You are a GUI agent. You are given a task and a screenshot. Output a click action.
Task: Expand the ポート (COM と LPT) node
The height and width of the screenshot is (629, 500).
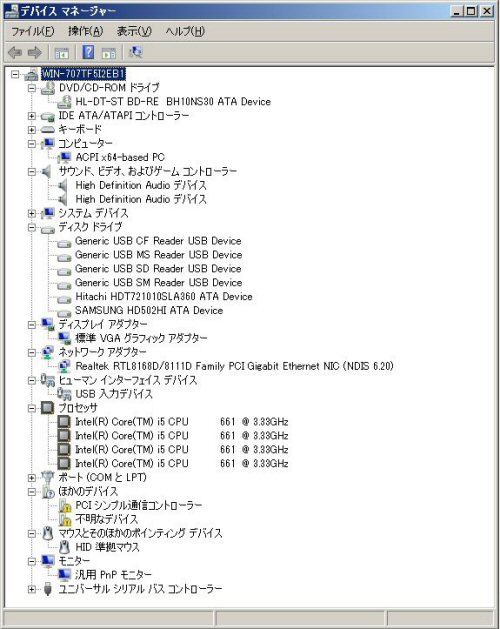[x=32, y=478]
